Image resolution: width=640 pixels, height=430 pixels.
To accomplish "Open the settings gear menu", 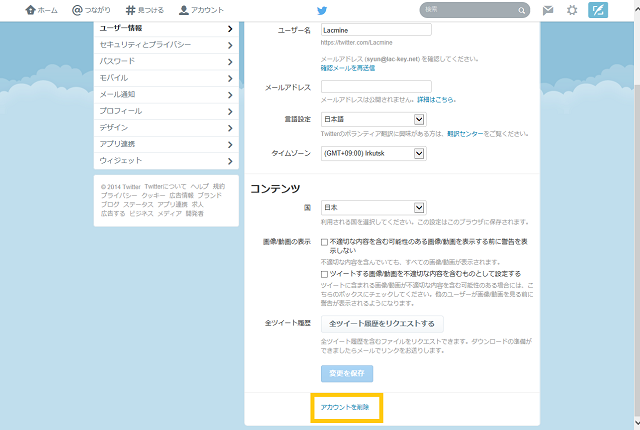I will point(572,10).
